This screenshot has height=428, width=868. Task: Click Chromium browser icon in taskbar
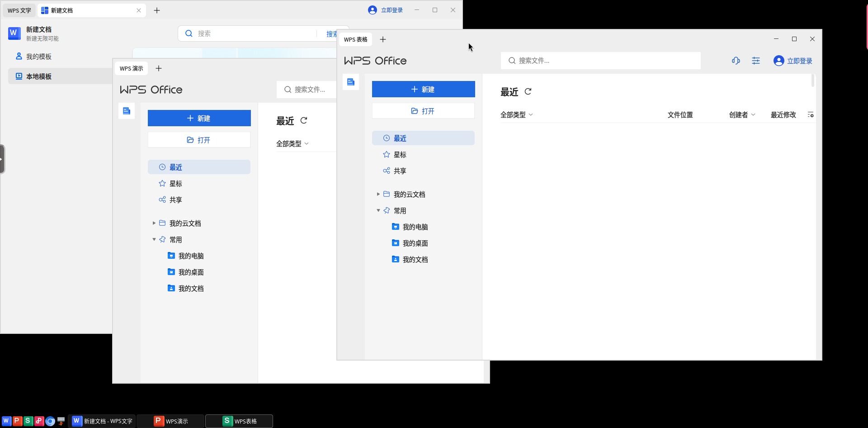coord(50,421)
